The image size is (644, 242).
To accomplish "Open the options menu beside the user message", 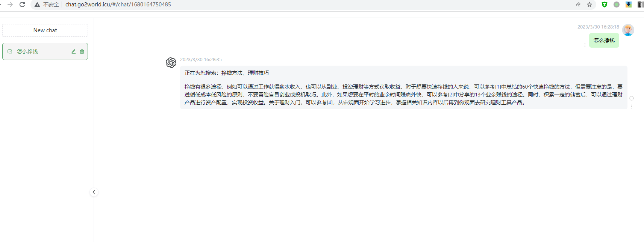I will (x=585, y=45).
